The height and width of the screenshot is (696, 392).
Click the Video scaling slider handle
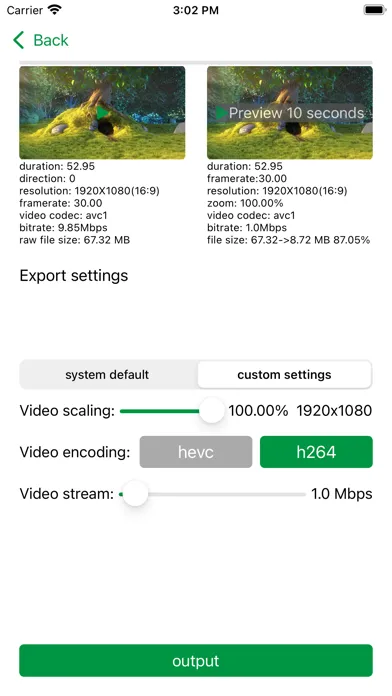click(x=212, y=411)
